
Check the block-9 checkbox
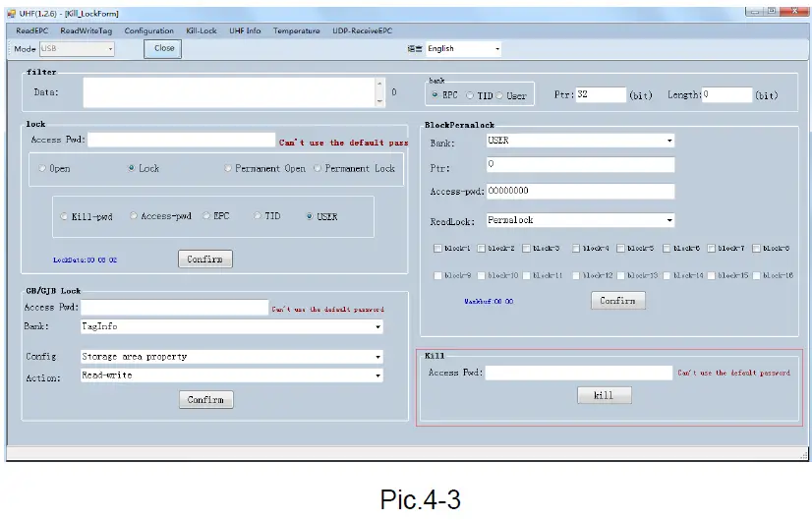click(437, 275)
